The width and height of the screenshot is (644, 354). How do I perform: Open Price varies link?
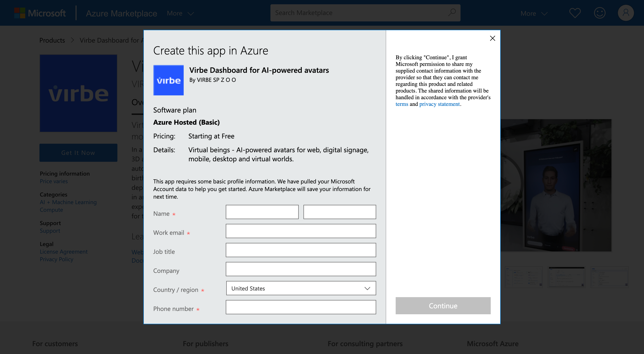coord(54,181)
